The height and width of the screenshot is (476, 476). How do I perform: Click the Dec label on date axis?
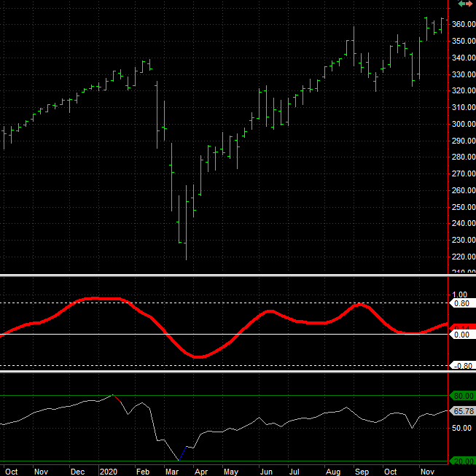(78, 472)
